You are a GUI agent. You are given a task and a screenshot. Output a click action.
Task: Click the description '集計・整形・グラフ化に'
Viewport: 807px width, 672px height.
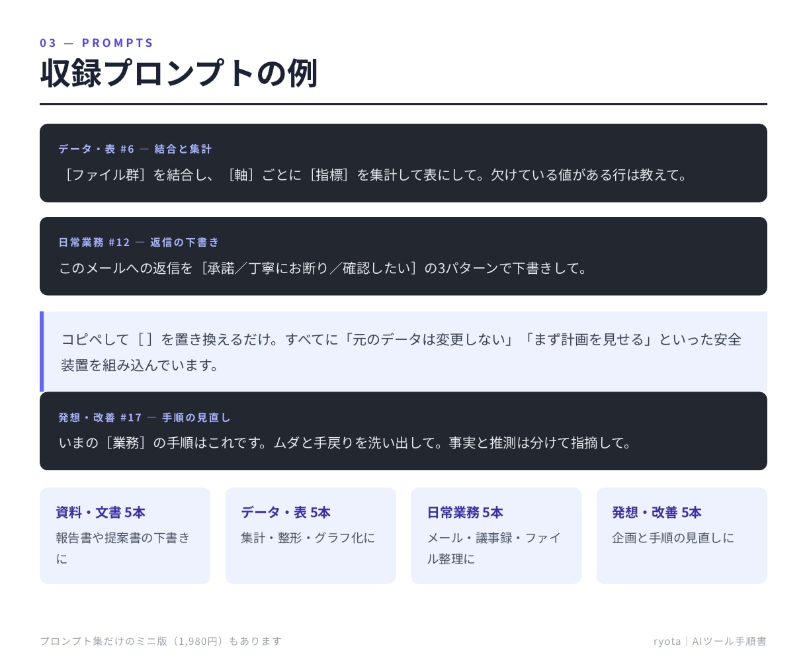point(308,538)
